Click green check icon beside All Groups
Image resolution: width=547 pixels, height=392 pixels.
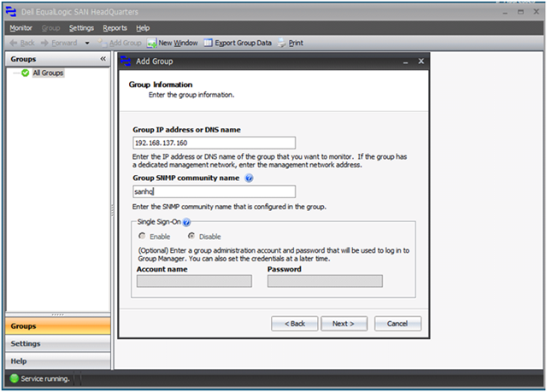point(25,73)
